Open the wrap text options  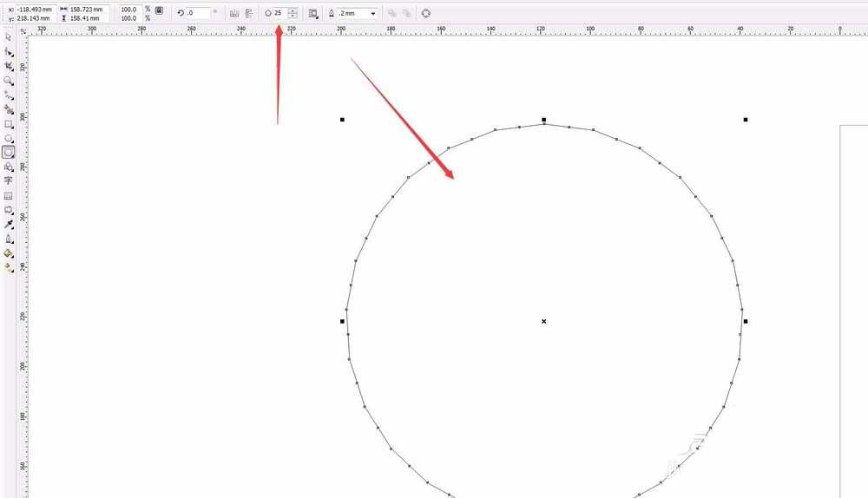click(313, 13)
